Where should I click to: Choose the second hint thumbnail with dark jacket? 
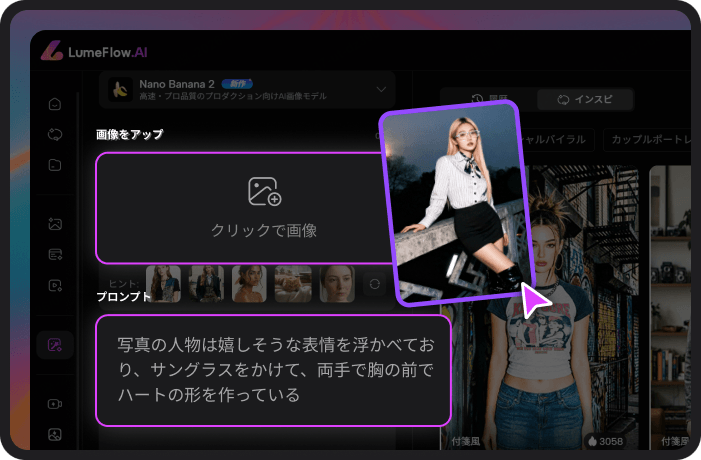click(x=206, y=284)
